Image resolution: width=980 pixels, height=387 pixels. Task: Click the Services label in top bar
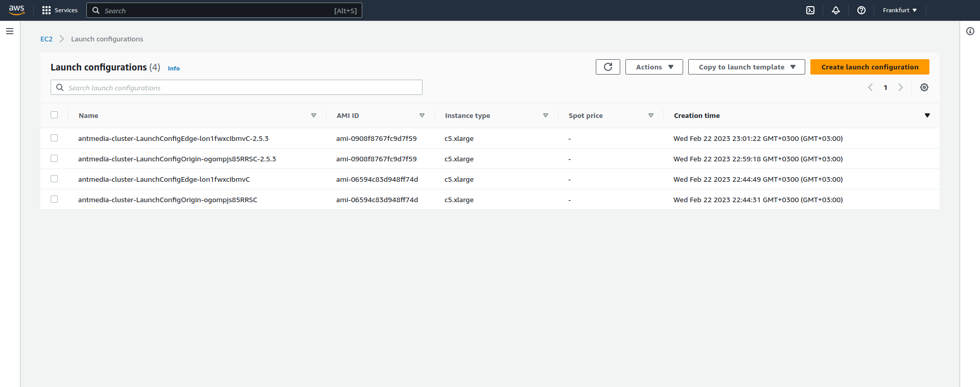(x=66, y=10)
